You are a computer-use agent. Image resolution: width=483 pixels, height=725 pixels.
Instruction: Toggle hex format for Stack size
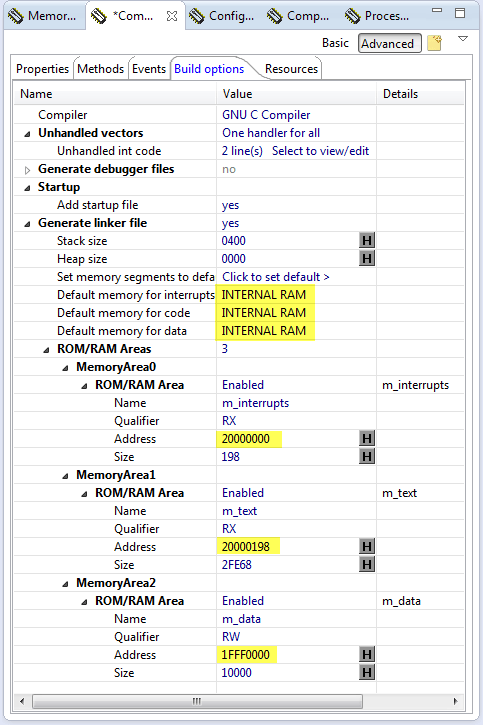[x=367, y=240]
